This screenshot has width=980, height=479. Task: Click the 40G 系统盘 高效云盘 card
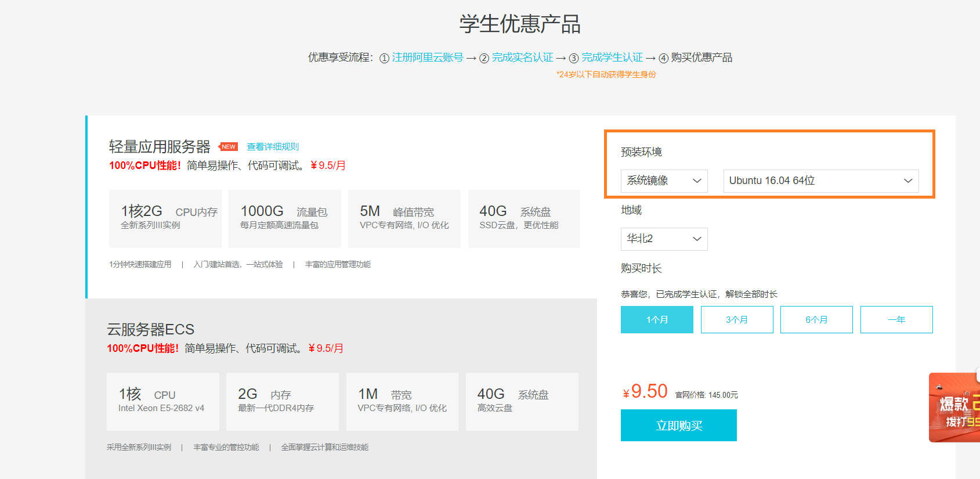522,402
